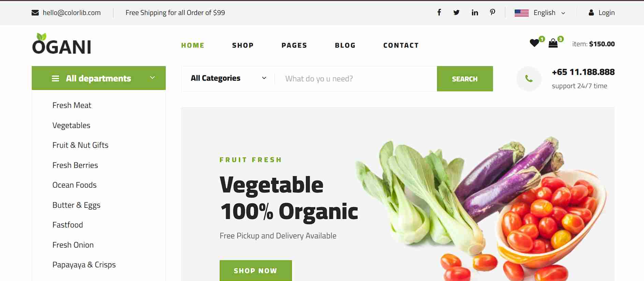Open the Facebook social icon
The width and height of the screenshot is (644, 281).
point(439,13)
